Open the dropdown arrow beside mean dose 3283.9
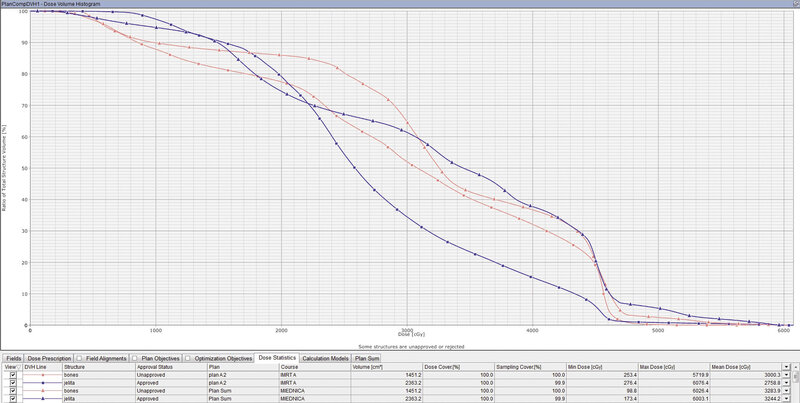Screen dimensions: 800x403 click(x=786, y=391)
